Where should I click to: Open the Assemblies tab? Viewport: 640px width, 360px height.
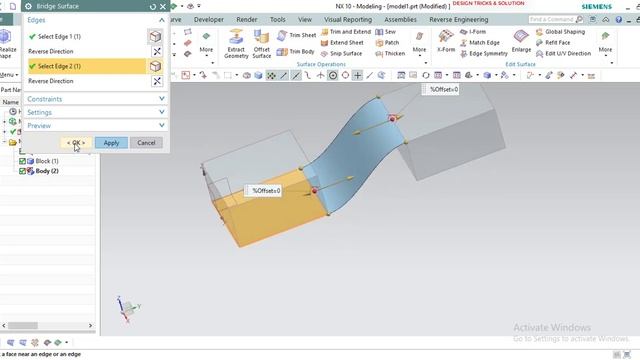pyautogui.click(x=400, y=20)
